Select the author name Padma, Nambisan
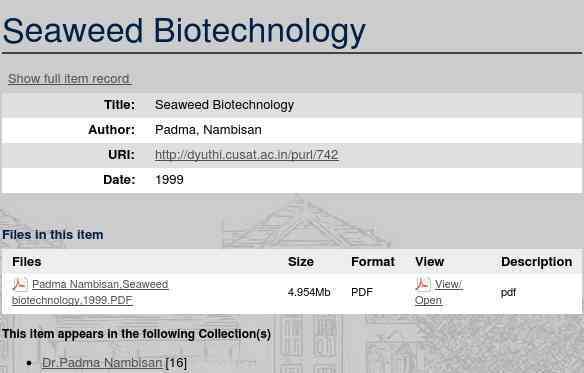 (x=208, y=130)
